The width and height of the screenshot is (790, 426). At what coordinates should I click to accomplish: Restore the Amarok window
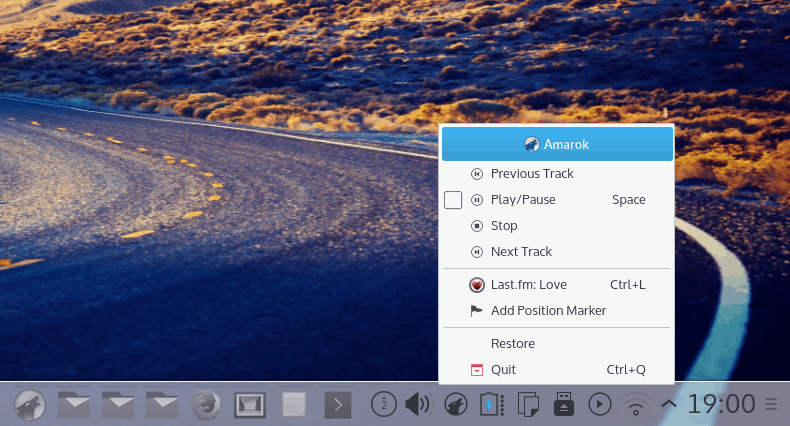click(x=557, y=344)
